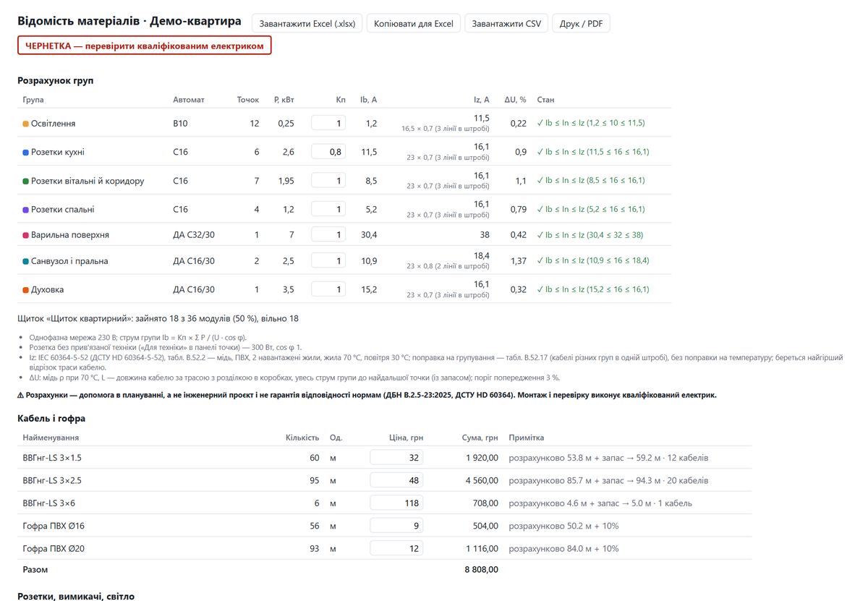Click the Копіювати для Excel button
This screenshot has height=601, width=868.
click(x=414, y=24)
